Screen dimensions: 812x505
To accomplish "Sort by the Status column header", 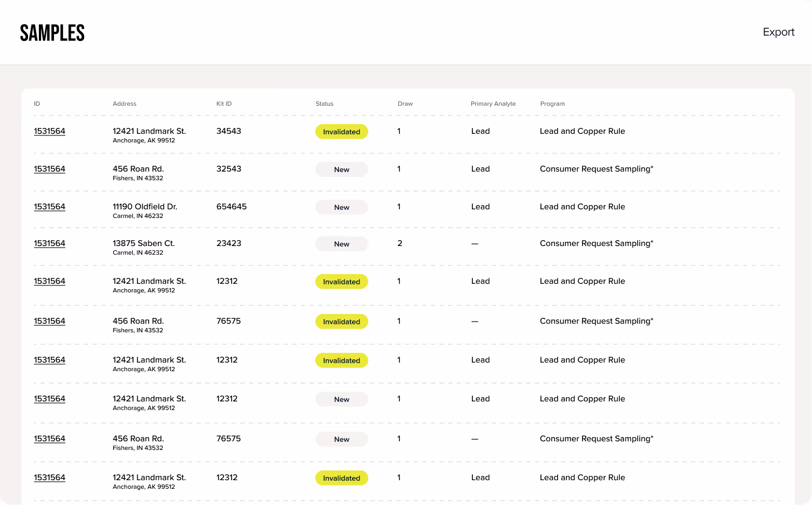I will click(x=324, y=104).
